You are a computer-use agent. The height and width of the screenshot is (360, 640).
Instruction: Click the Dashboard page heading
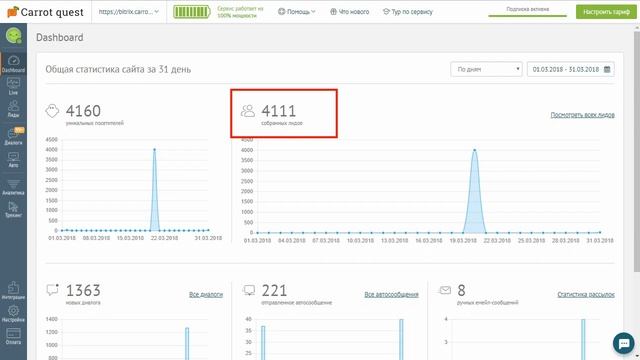(60, 38)
